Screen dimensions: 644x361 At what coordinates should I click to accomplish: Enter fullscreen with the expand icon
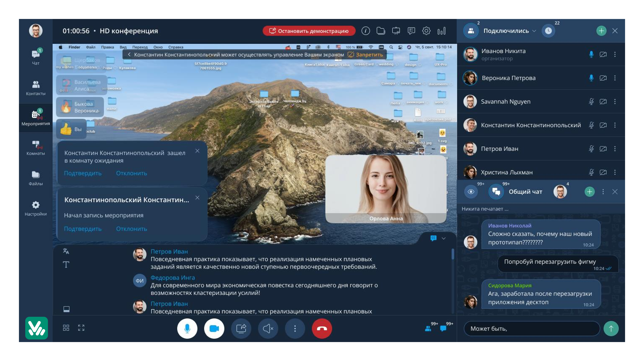click(x=81, y=328)
